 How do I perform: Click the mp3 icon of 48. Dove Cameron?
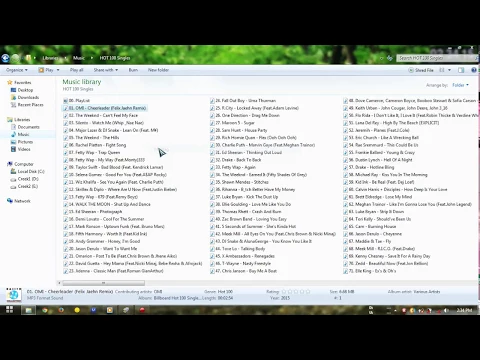click(346, 101)
